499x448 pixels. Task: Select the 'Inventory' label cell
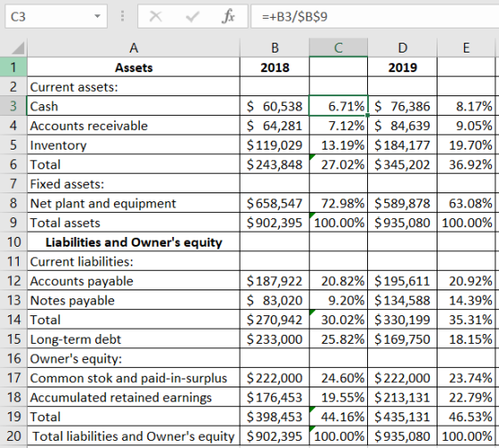pos(134,145)
